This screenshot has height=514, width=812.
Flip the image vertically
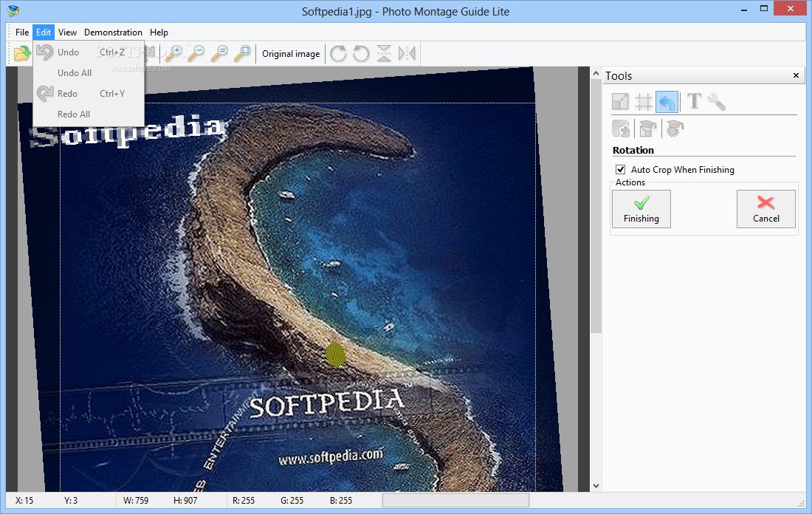tap(384, 53)
